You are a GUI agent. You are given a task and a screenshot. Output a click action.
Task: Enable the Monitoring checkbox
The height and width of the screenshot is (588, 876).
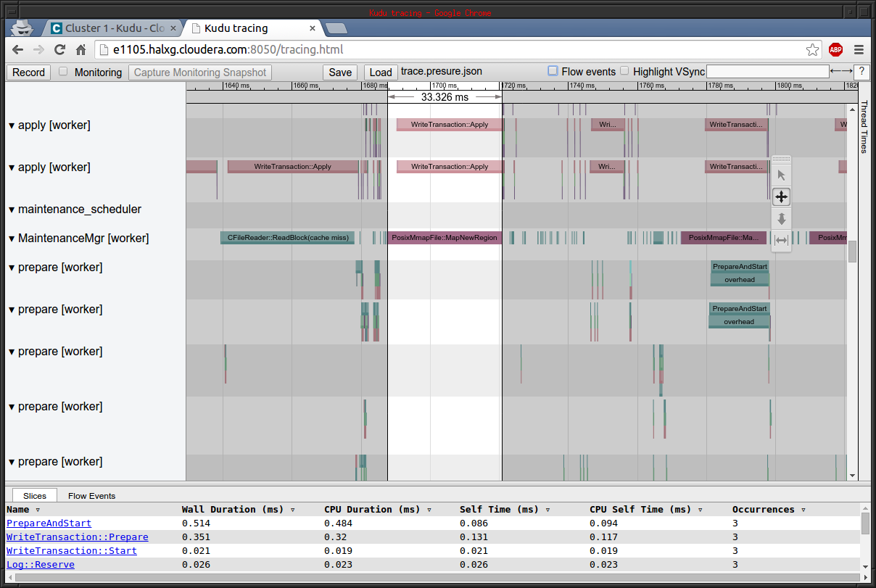[63, 72]
